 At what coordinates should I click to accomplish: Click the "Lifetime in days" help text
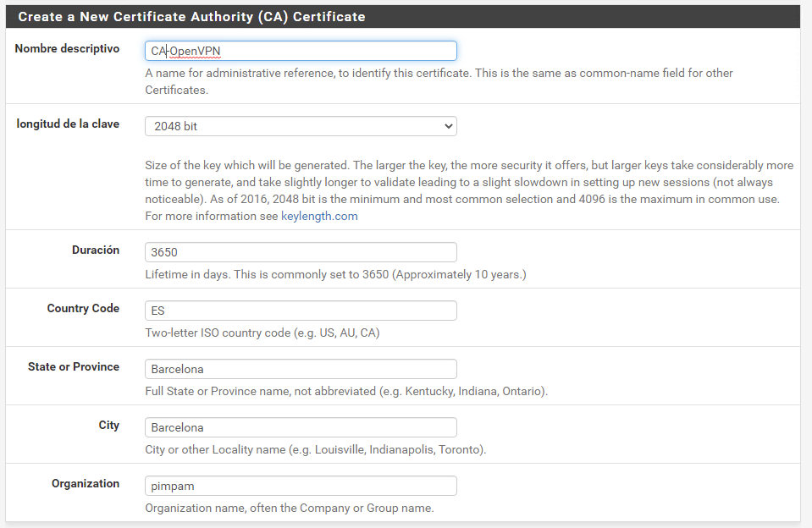tap(335, 275)
